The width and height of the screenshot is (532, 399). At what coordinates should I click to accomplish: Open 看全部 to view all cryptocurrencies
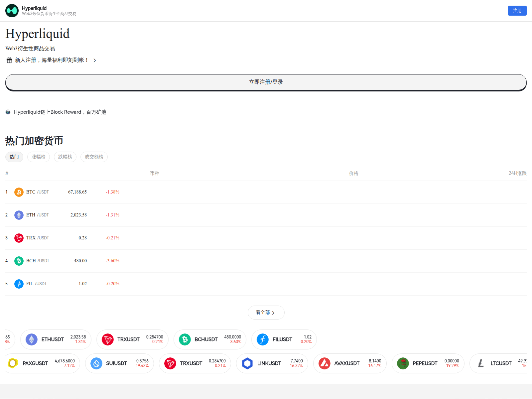(x=266, y=313)
